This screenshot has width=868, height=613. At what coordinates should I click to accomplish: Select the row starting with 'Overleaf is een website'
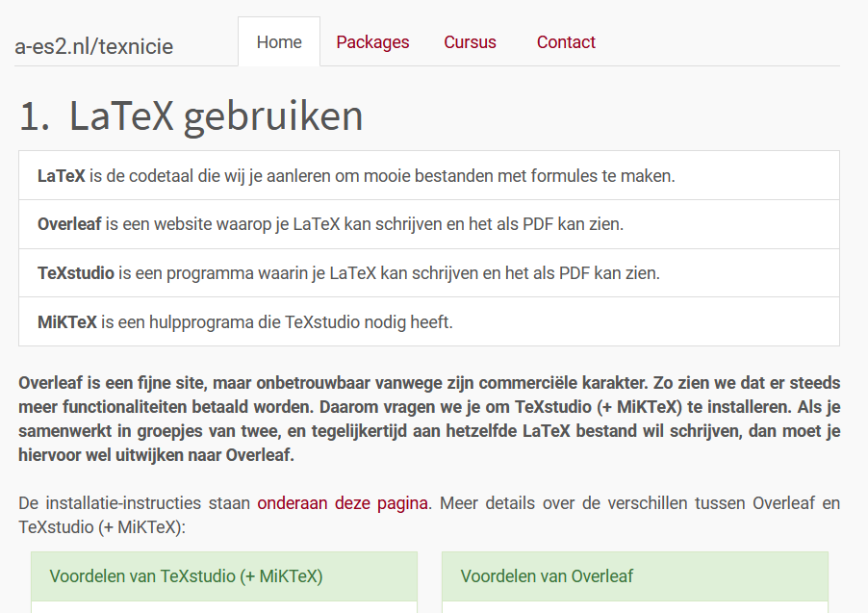pos(429,224)
